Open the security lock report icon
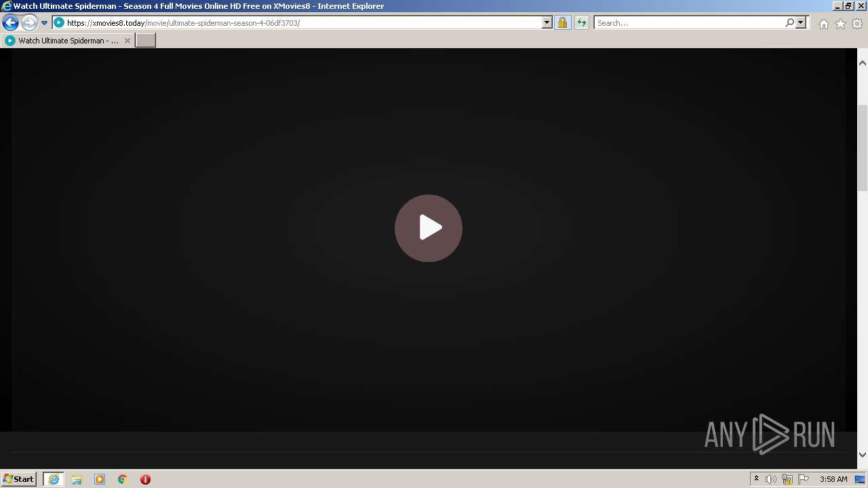Viewport: 868px width, 488px height. pyautogui.click(x=562, y=23)
